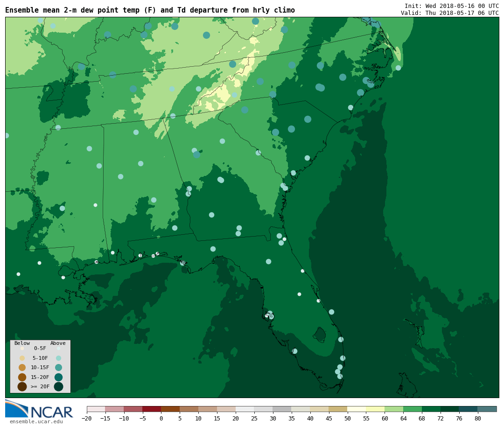This screenshot has height=427, width=504.
Task: Click the dark red swatch between -5 and 0
Action: (152, 409)
